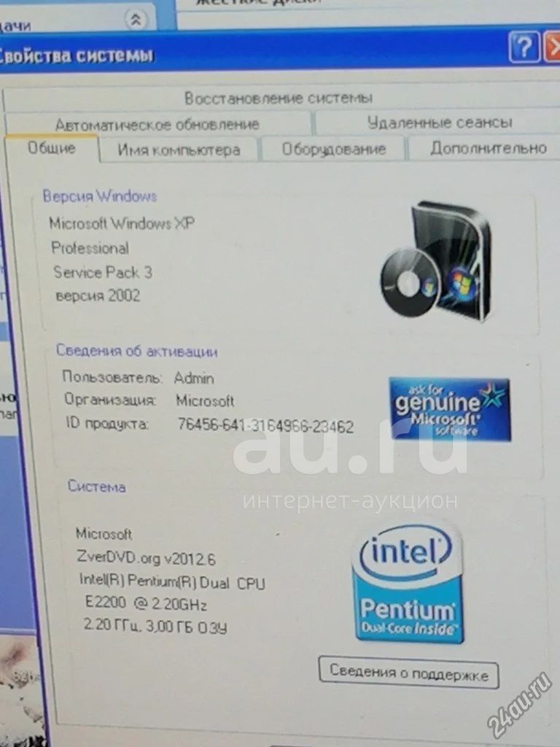Collapse the sidebar panel chevron in background window
This screenshot has width=560, height=747.
[x=136, y=19]
